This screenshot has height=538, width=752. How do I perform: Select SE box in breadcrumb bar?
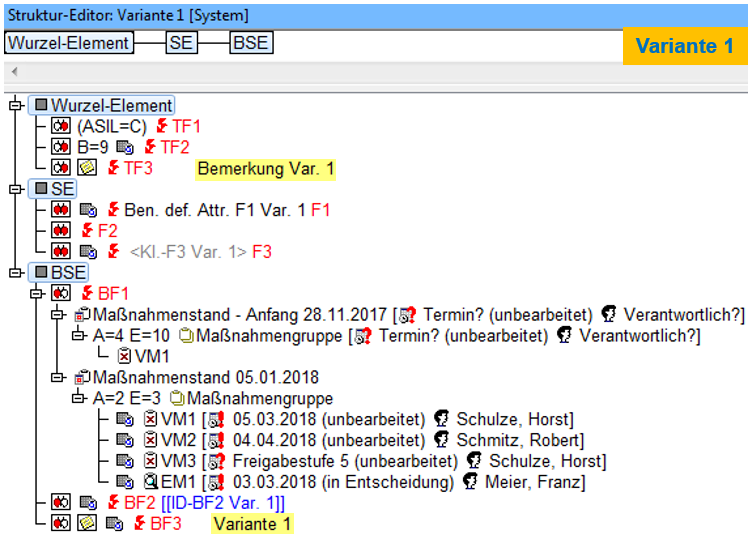coord(181,43)
